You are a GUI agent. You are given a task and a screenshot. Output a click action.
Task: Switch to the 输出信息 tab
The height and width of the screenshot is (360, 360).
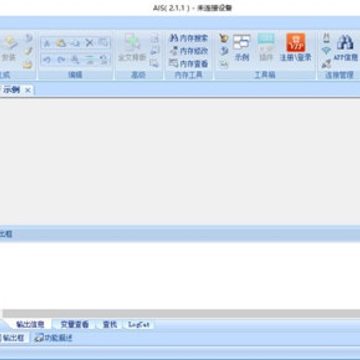(x=30, y=324)
